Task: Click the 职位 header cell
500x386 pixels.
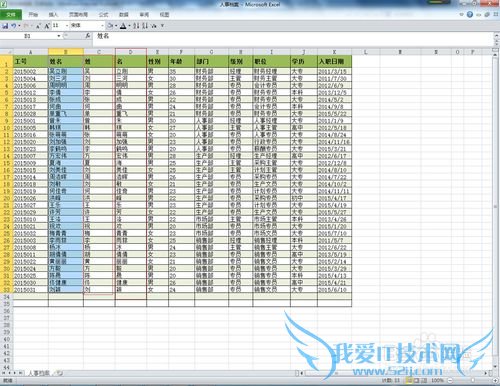Action: pyautogui.click(x=272, y=61)
